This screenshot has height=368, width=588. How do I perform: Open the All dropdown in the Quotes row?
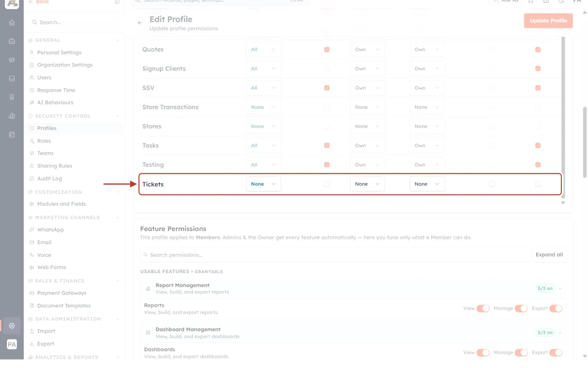coord(263,50)
